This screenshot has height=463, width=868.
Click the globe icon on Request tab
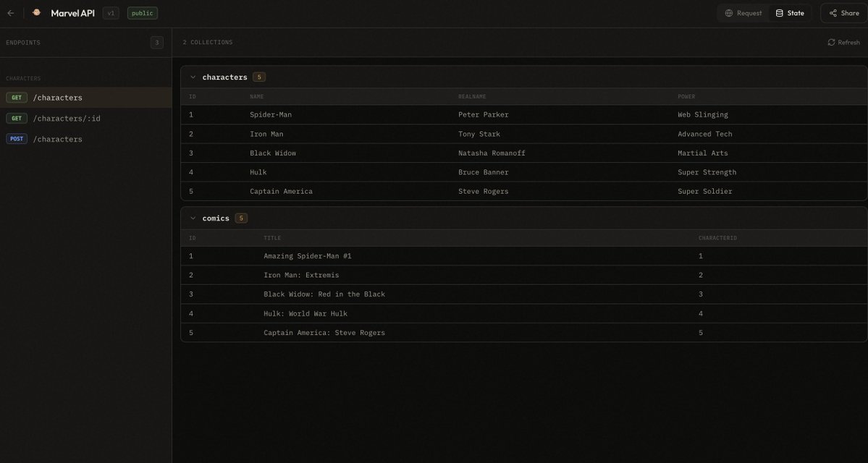729,13
